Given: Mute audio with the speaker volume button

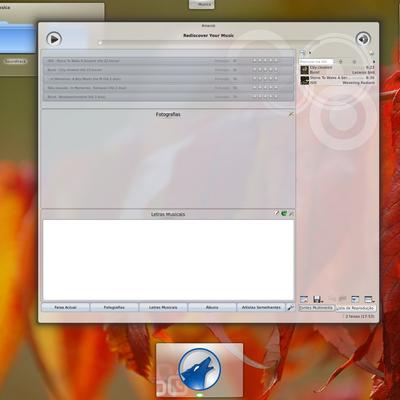Looking at the screenshot, I should tap(363, 39).
